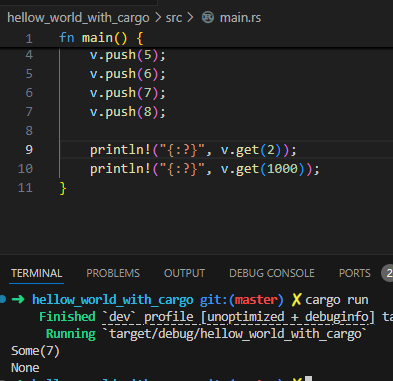Click the None terminal output
This screenshot has width=393, height=381.
pyautogui.click(x=25, y=368)
